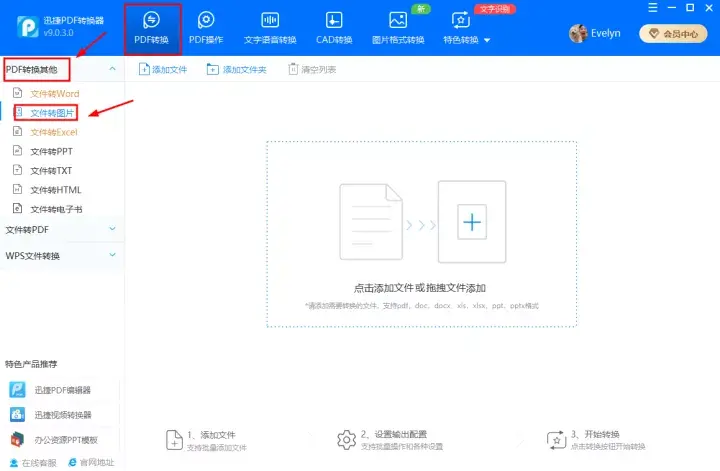Click the 文件转HTML file icon
This screenshot has width=720, height=471.
click(17, 189)
